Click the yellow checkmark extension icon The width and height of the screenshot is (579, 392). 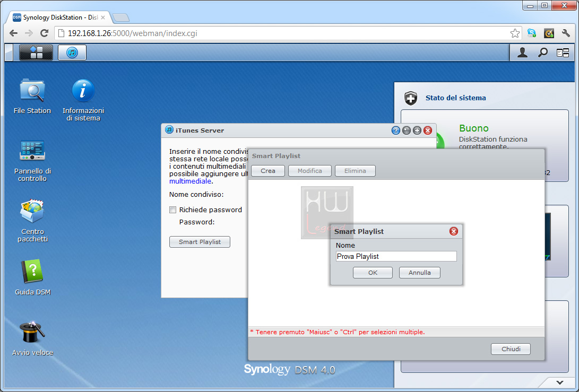[549, 33]
